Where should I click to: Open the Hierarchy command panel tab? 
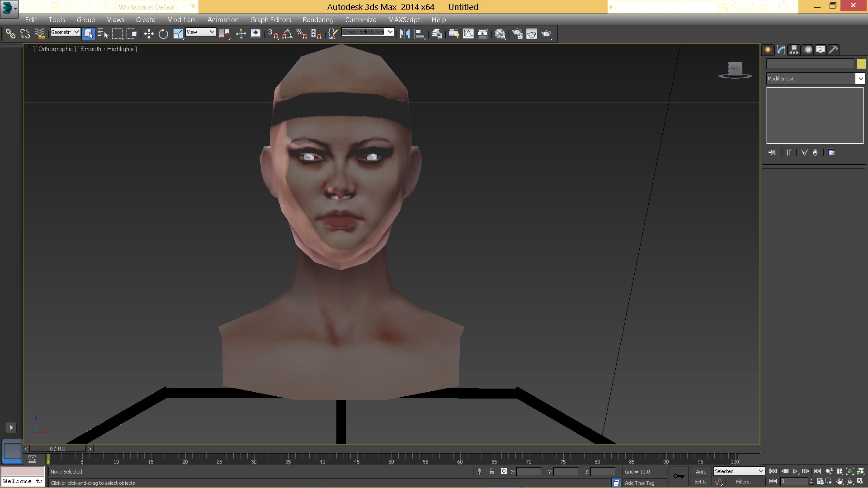click(x=794, y=50)
